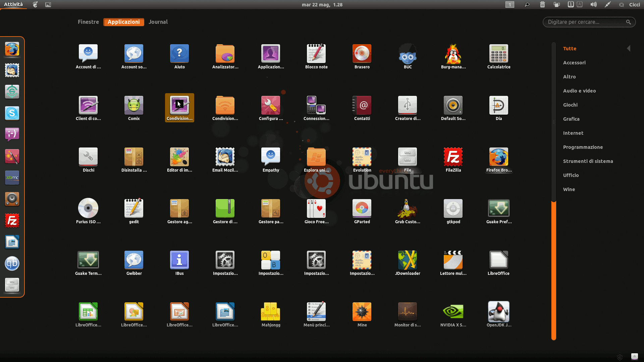Open Email Mozilla Thunderbird app
Image resolution: width=644 pixels, height=362 pixels.
pos(225,160)
